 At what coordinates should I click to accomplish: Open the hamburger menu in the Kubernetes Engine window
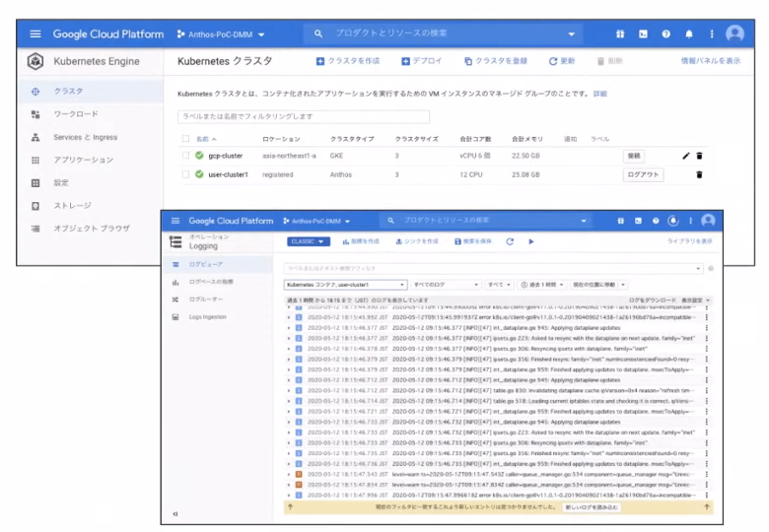[x=35, y=33]
